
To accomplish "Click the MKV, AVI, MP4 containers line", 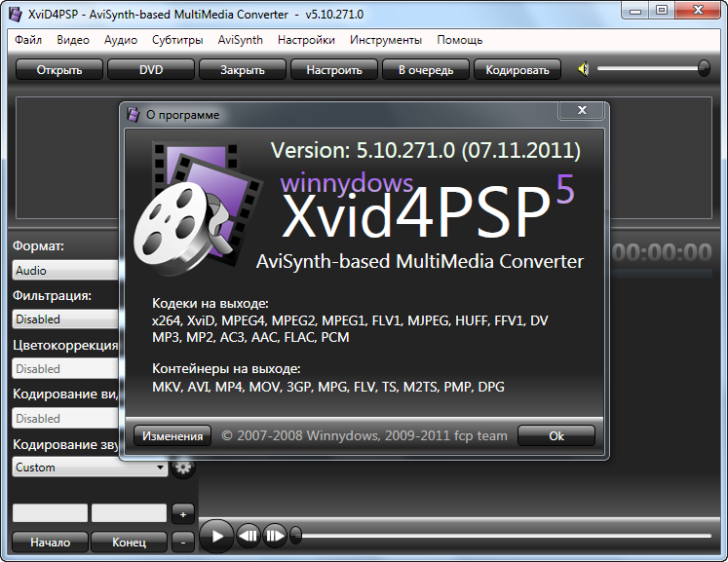I will pos(328,387).
